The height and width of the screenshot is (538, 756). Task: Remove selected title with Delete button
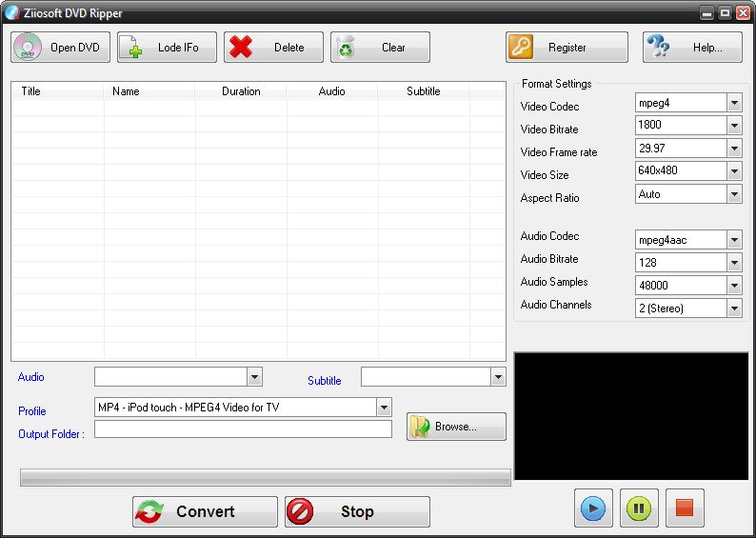click(273, 48)
